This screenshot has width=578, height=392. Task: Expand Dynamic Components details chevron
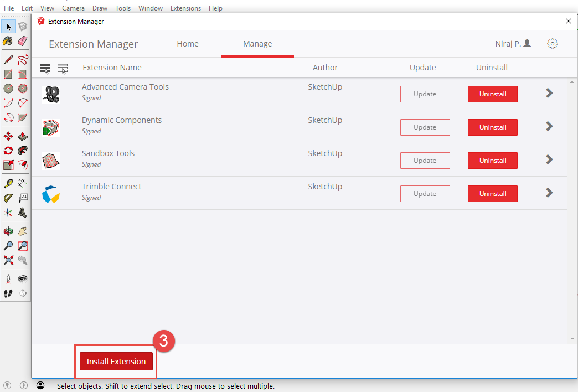click(x=549, y=126)
